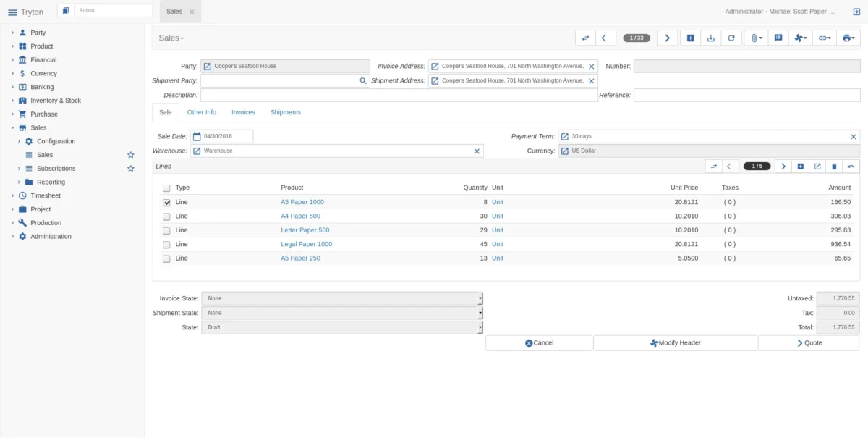
Task: Switch to the Other Info tab
Action: tap(201, 112)
